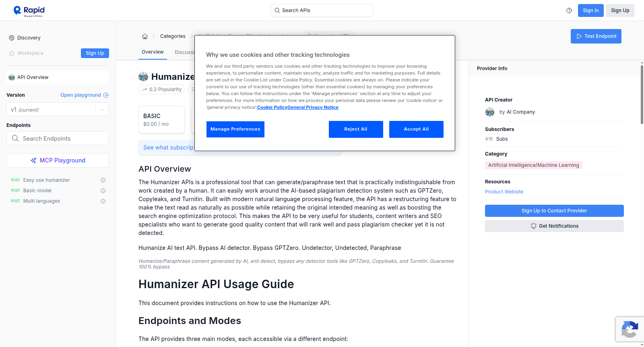Viewport: 644px width, 347px height.
Task: Click the API Overview sidebar item
Action: [x=58, y=77]
